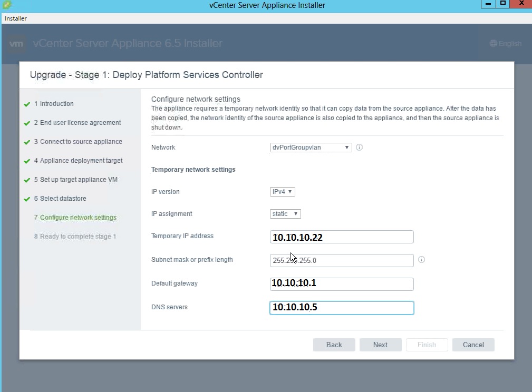
Task: Click the VMware vm logo
Action: click(17, 44)
